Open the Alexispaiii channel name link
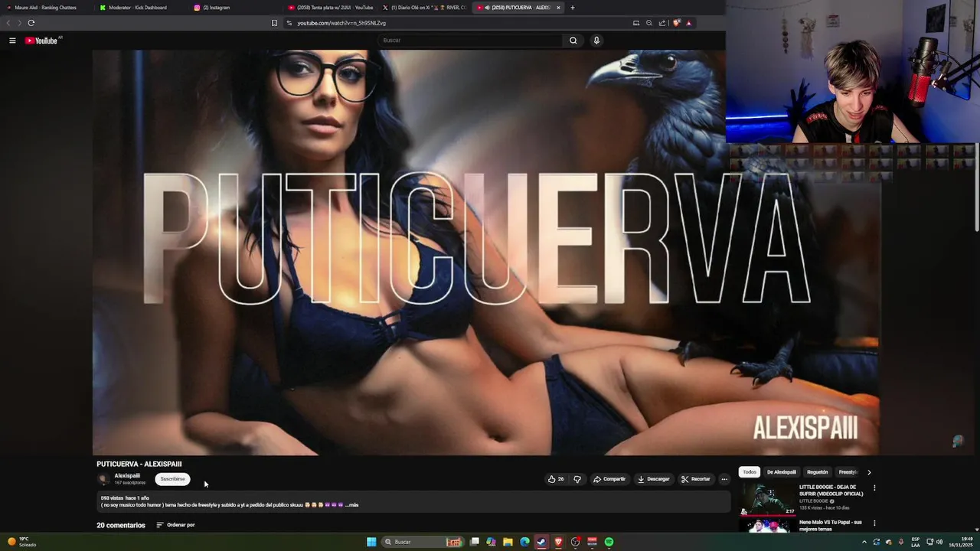This screenshot has height=551, width=980. [x=127, y=475]
